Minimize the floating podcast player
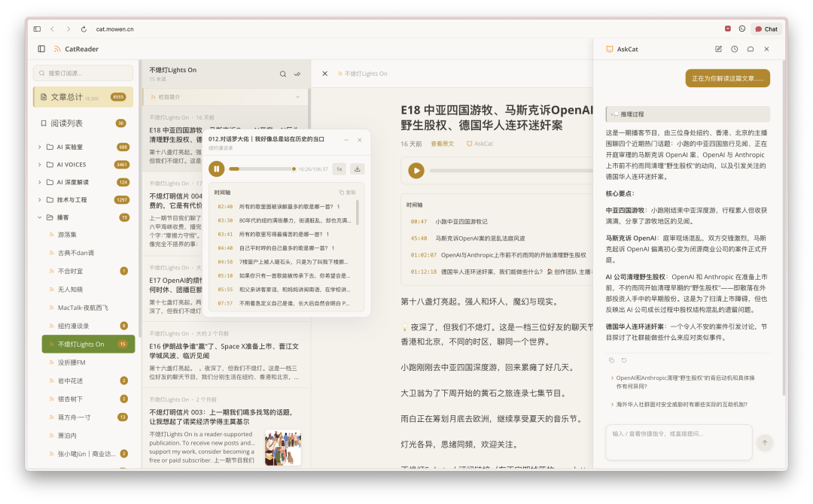 pyautogui.click(x=346, y=140)
